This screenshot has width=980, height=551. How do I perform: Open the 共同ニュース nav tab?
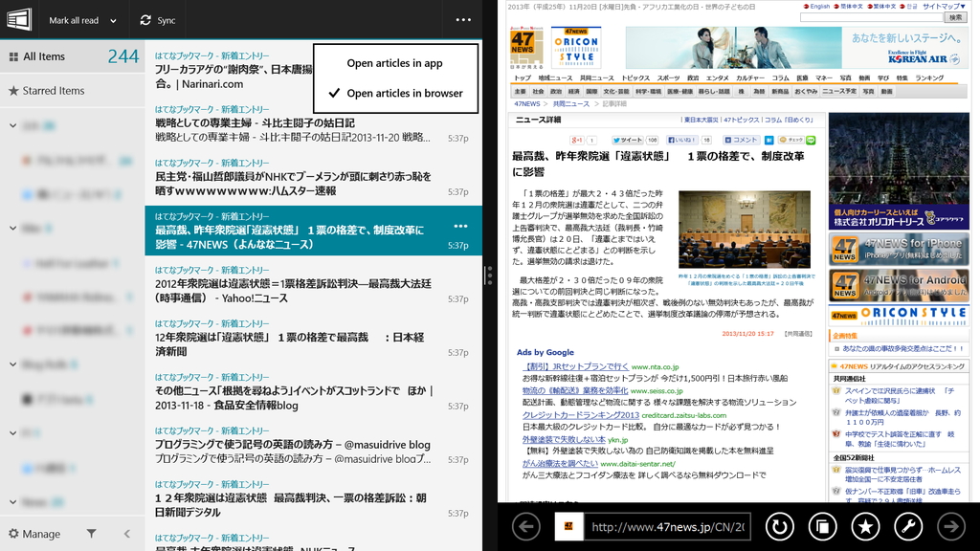click(x=597, y=78)
